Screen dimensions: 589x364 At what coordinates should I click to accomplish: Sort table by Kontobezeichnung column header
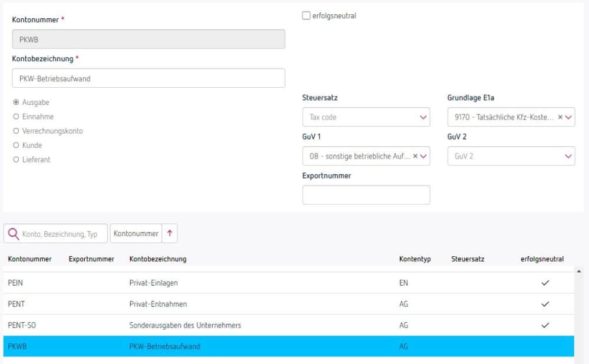point(158,259)
